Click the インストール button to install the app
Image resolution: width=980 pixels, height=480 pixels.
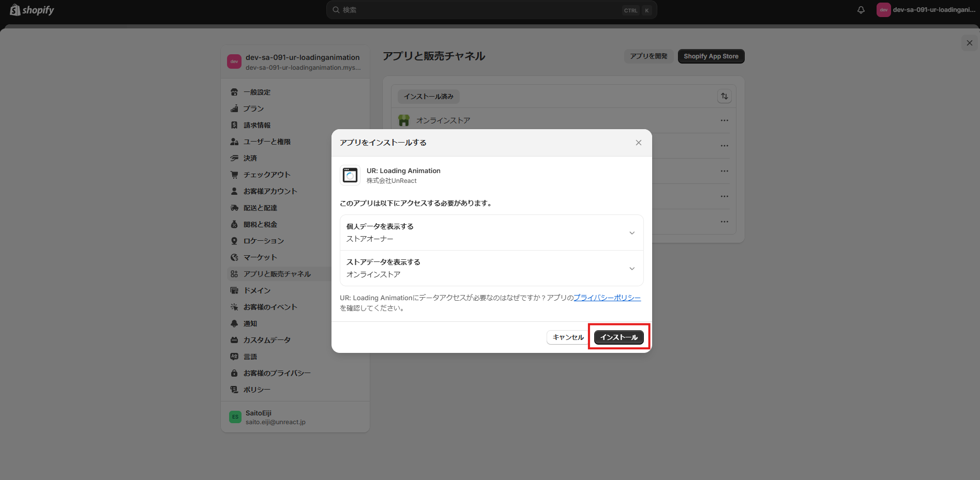619,337
